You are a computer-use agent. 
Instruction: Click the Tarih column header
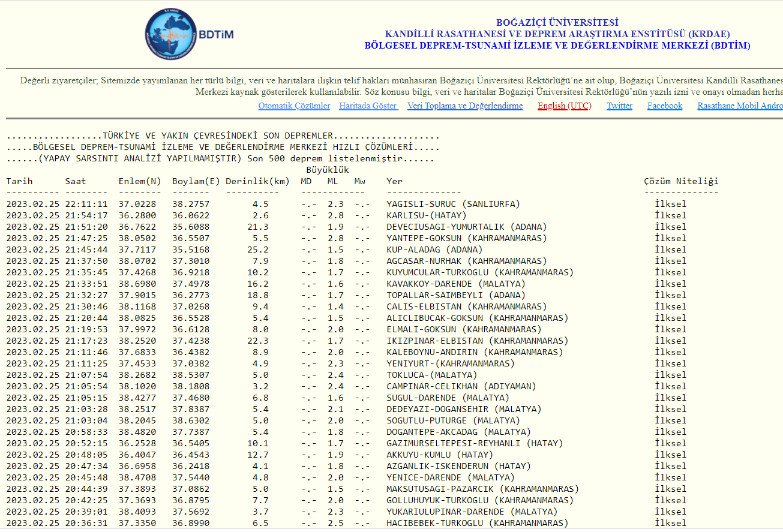pyautogui.click(x=20, y=181)
